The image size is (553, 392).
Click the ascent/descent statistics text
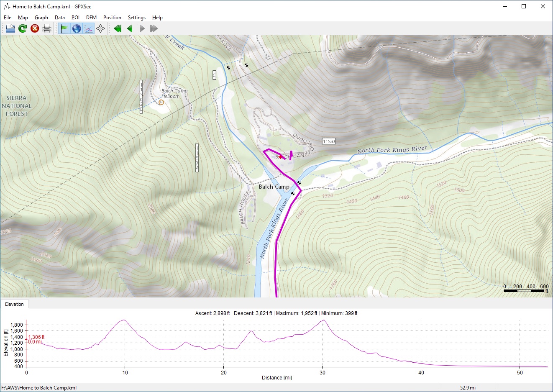point(276,313)
